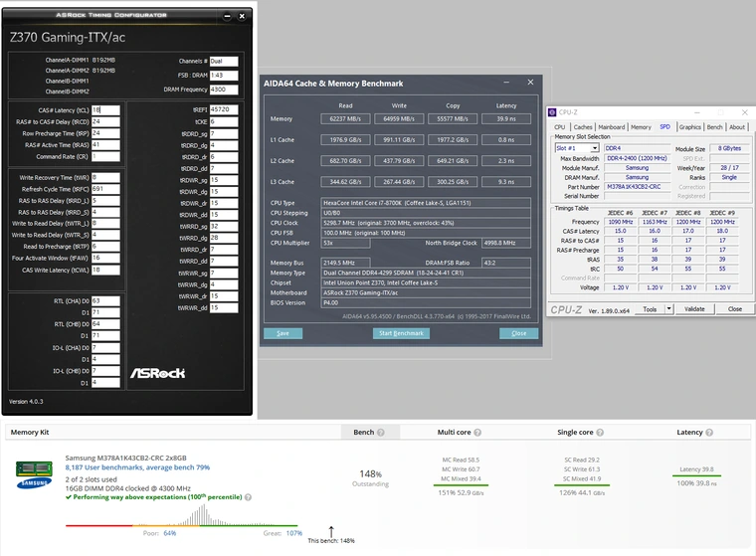Viewport: 756px width, 556px height.
Task: Click the Four Activate Window (tFAW) field
Action: coord(105,258)
